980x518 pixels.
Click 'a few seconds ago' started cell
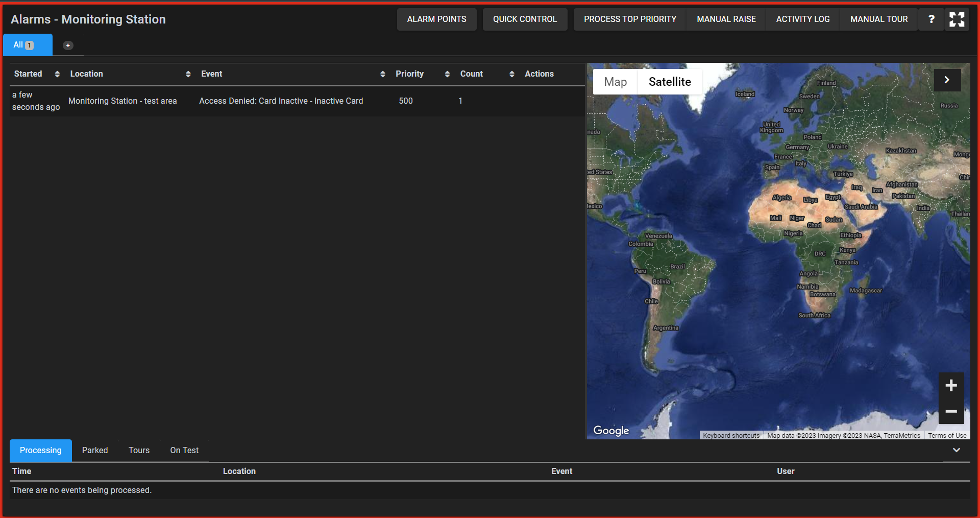point(36,101)
